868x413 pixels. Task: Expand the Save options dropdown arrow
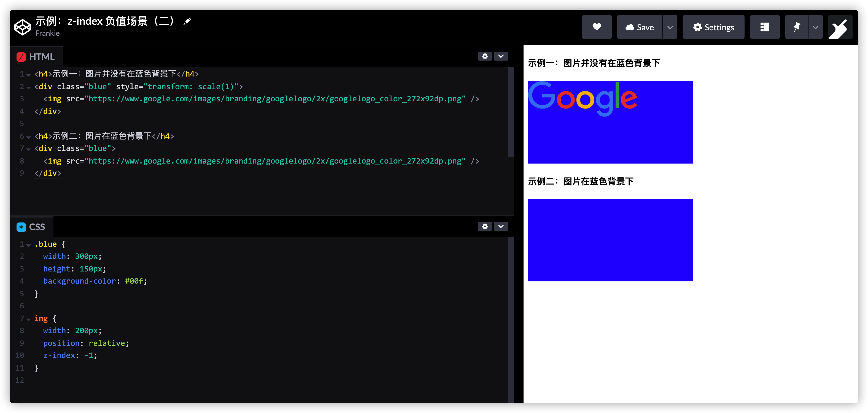tap(670, 27)
